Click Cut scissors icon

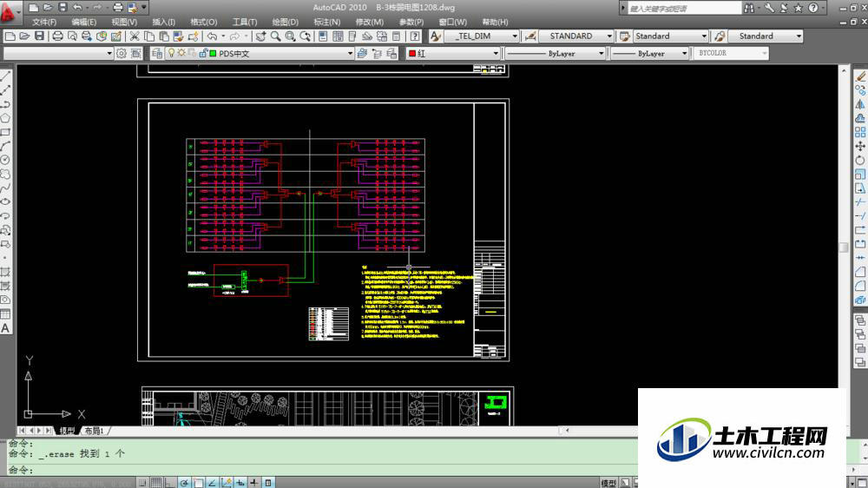point(135,36)
